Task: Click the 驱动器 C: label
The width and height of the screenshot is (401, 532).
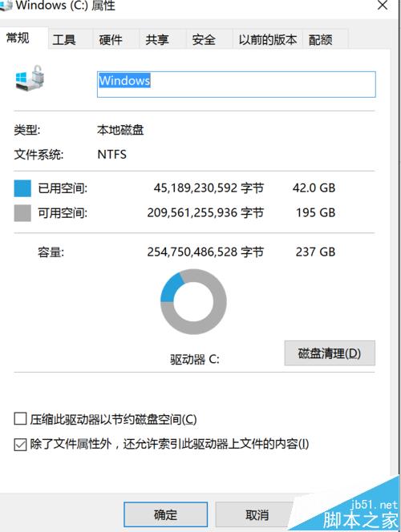Action: click(195, 359)
